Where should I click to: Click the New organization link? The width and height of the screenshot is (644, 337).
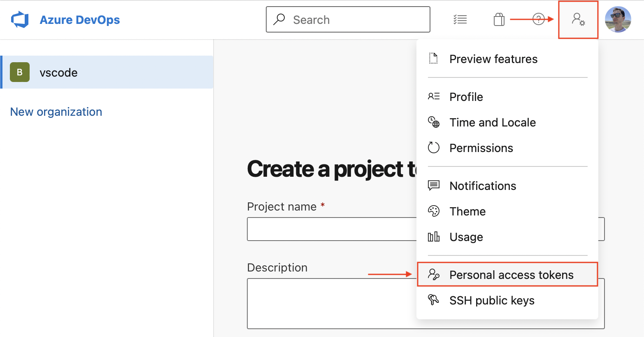click(56, 111)
